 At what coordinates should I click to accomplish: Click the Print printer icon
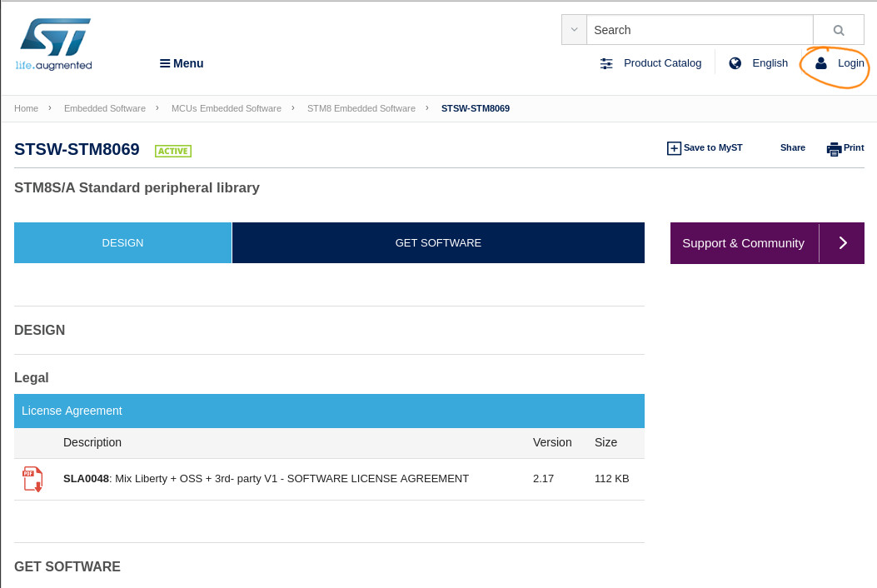[834, 148]
